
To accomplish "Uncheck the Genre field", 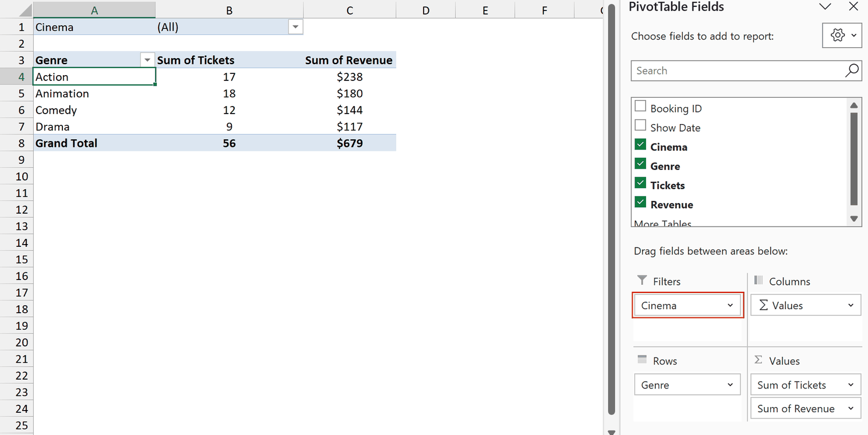I will tap(640, 164).
